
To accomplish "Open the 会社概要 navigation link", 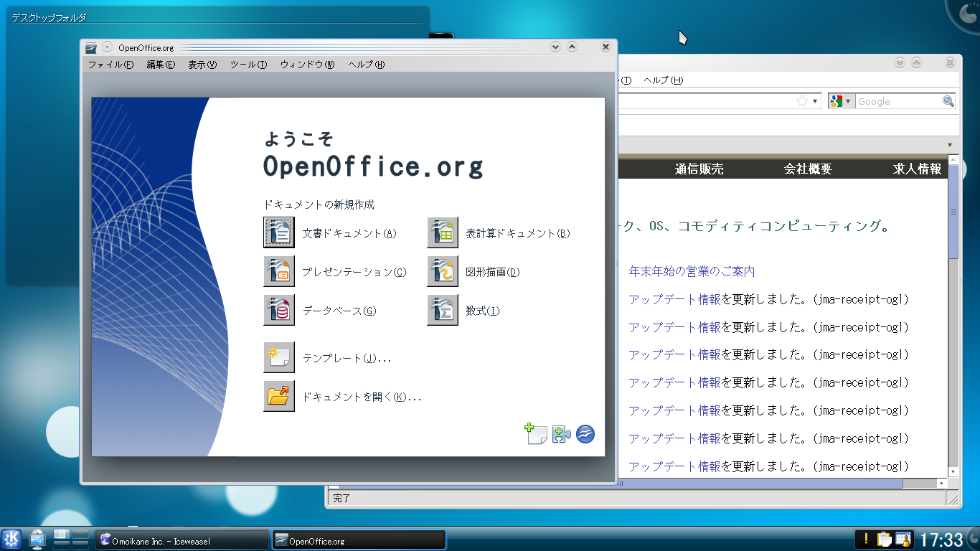I will pyautogui.click(x=808, y=169).
